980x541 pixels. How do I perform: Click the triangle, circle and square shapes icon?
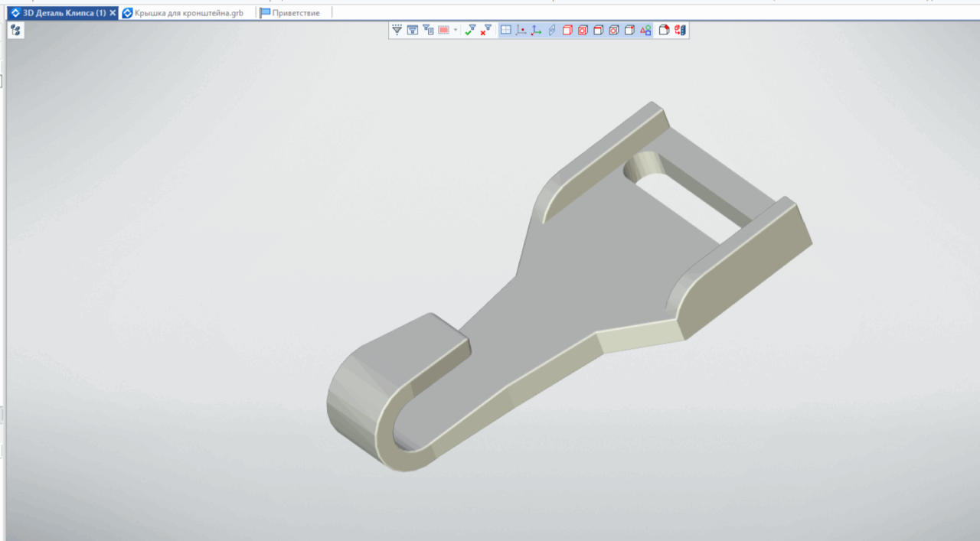(x=645, y=30)
